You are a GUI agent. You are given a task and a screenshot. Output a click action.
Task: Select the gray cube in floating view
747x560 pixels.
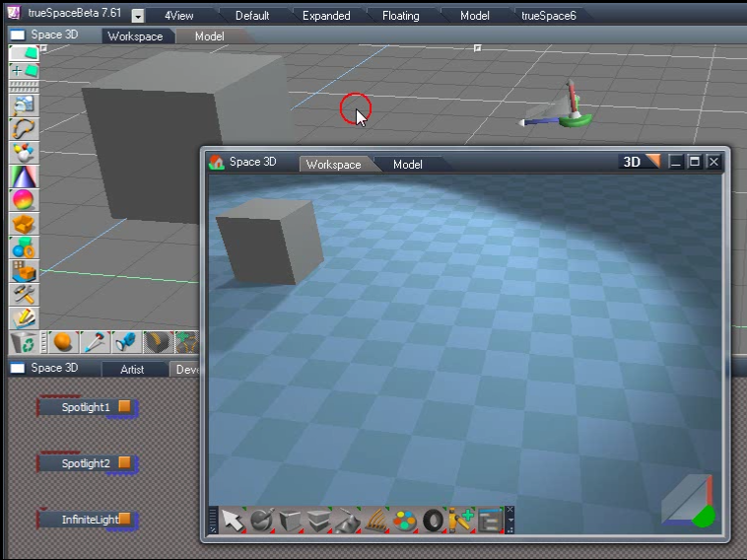tap(270, 242)
